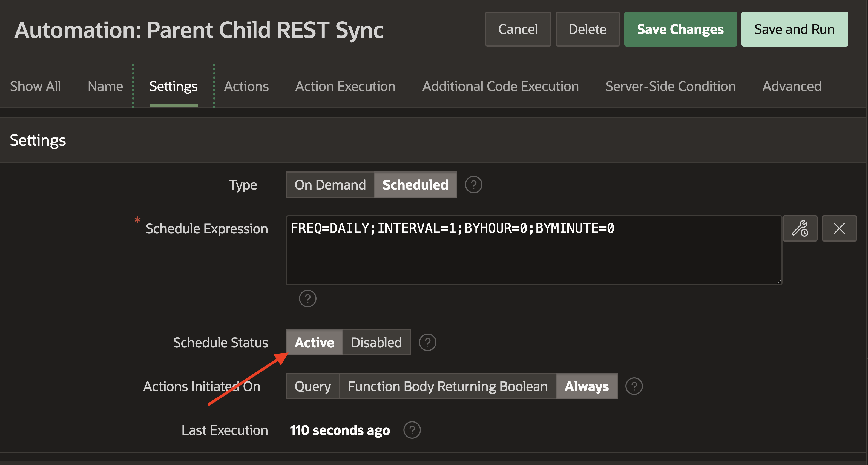The width and height of the screenshot is (868, 465).
Task: Open help icon for Schedule Status
Action: click(x=427, y=342)
